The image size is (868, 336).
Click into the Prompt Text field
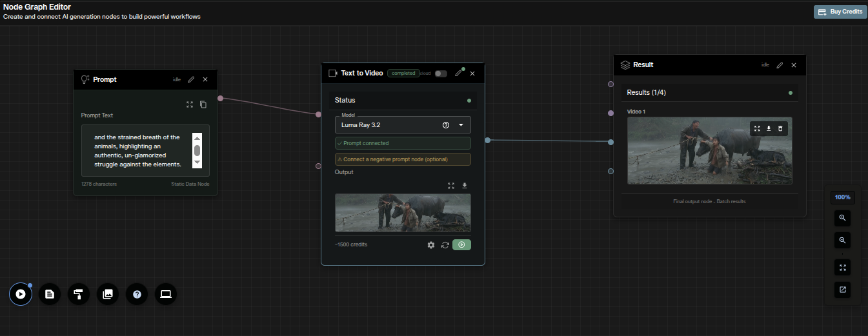tap(145, 150)
